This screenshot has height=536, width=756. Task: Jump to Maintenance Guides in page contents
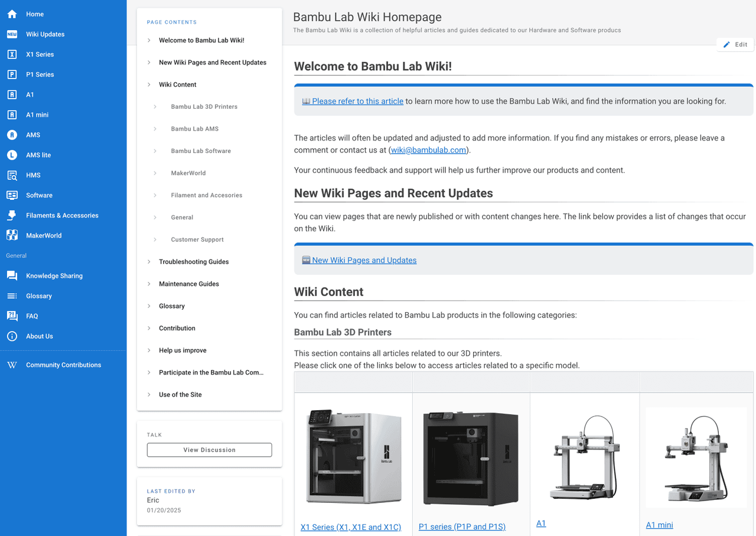click(x=188, y=284)
